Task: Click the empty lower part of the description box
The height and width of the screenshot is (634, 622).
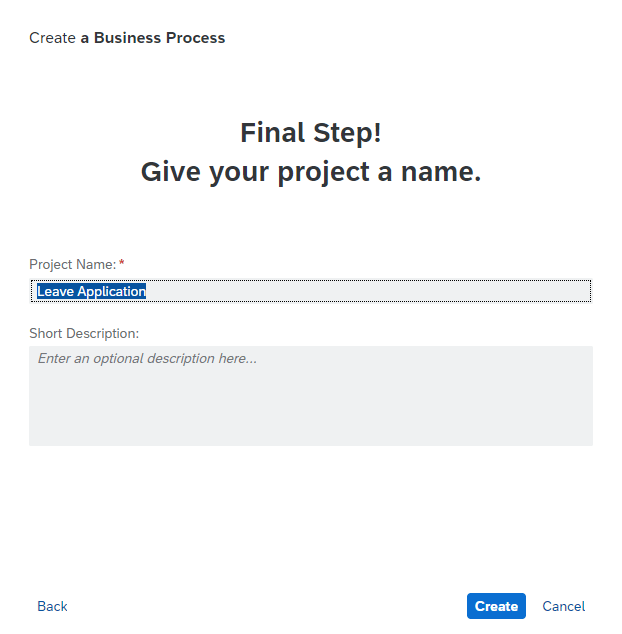Action: click(310, 420)
